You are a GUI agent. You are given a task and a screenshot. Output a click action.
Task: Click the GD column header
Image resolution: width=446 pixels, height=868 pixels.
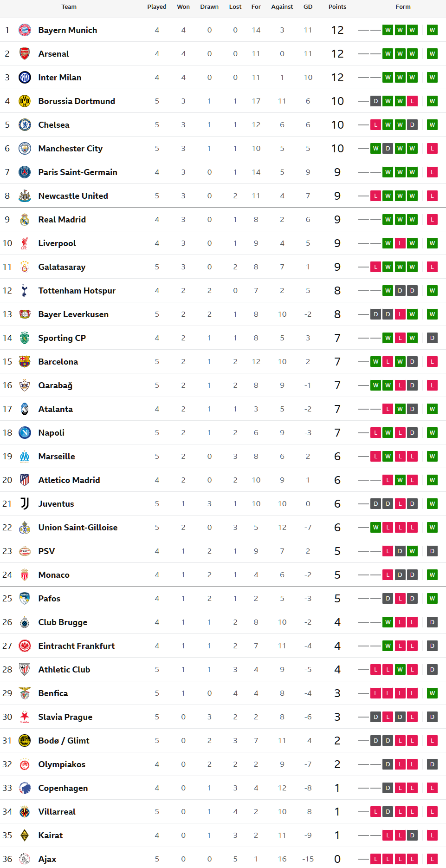[308, 7]
